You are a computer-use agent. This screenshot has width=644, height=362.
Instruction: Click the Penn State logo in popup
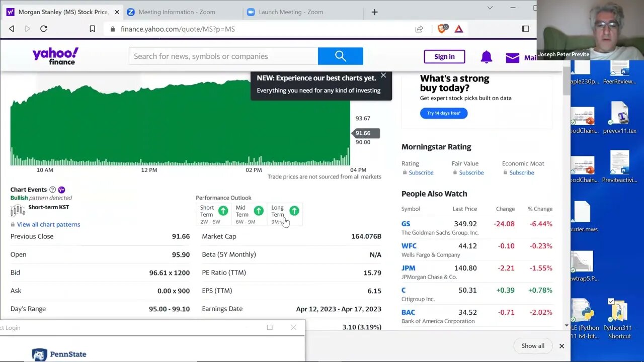[x=59, y=354]
